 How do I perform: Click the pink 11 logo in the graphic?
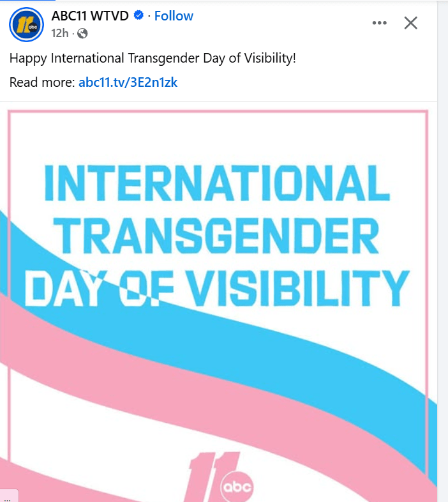coord(207,479)
